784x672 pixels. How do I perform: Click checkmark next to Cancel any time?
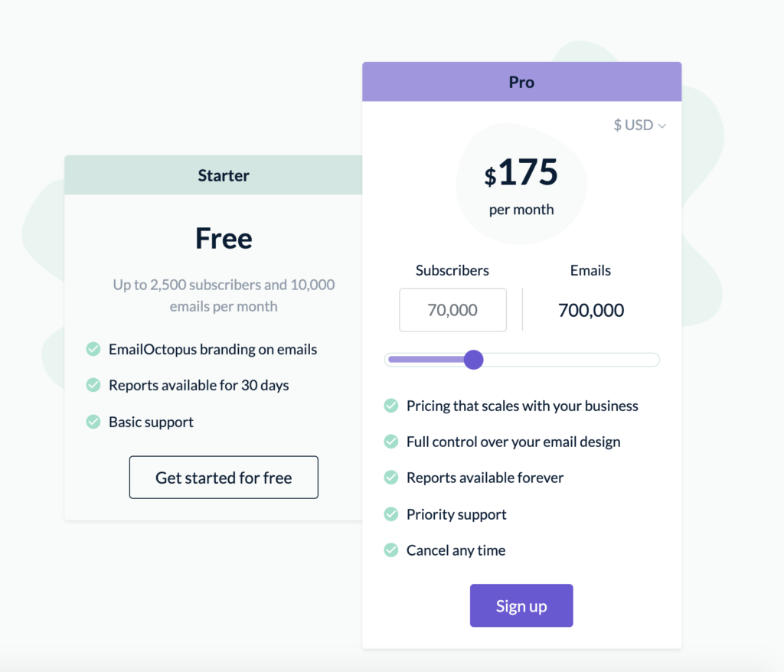(391, 550)
